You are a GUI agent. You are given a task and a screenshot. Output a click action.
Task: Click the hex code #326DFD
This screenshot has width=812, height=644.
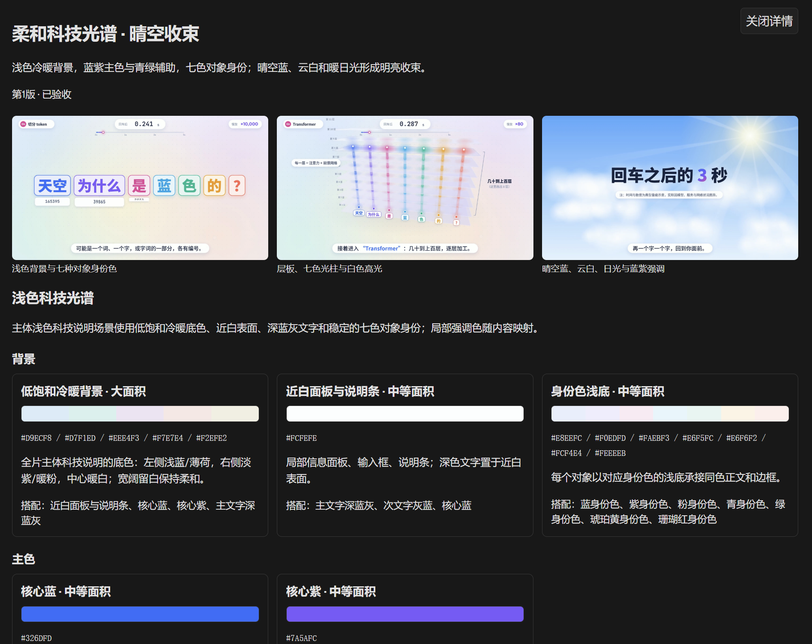pyautogui.click(x=37, y=638)
